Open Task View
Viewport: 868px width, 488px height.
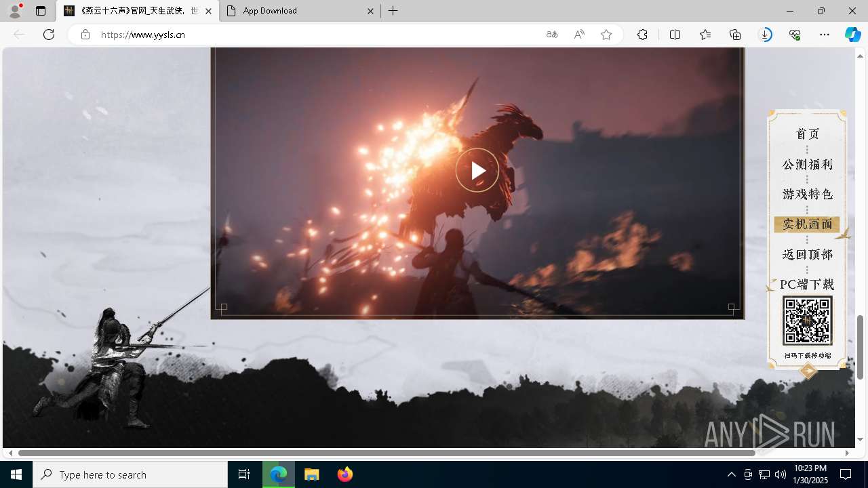[244, 474]
